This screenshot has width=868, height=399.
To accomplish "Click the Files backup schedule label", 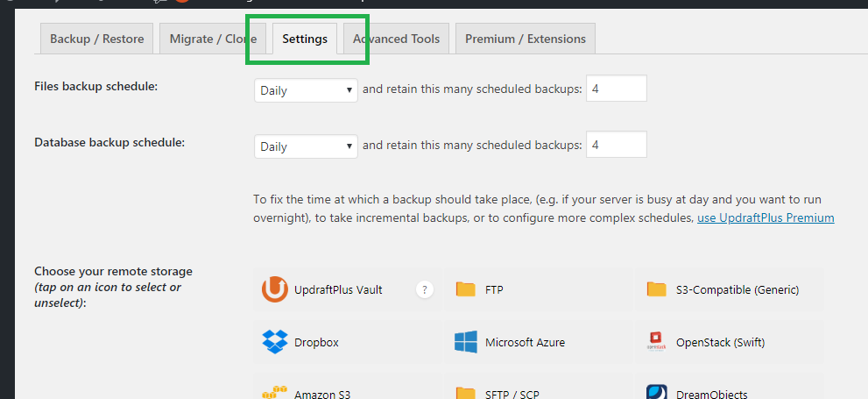I will pos(96,87).
